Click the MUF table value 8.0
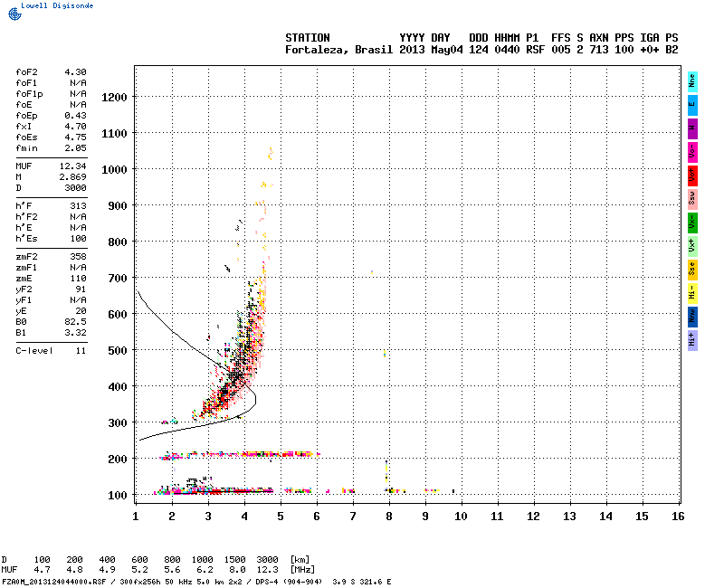Viewport: 724px width, 588px height. point(237,570)
